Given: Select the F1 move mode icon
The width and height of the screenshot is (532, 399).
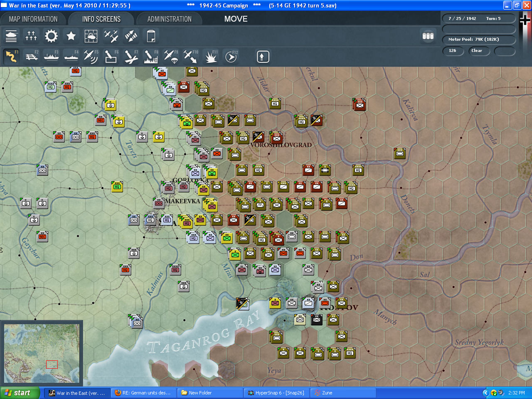Looking at the screenshot, I should 11,57.
